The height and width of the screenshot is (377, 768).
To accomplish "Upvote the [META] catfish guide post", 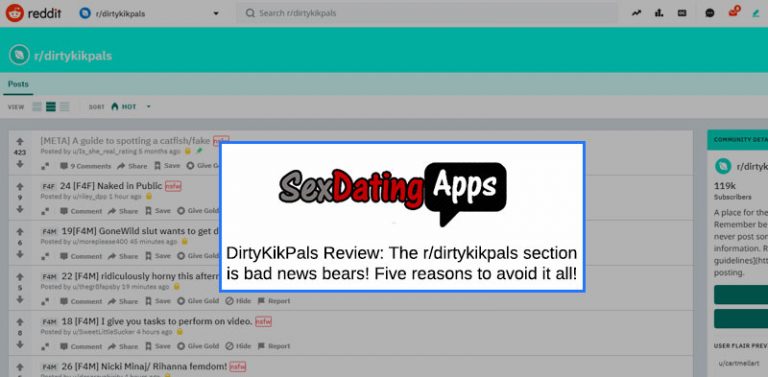I will pyautogui.click(x=20, y=141).
